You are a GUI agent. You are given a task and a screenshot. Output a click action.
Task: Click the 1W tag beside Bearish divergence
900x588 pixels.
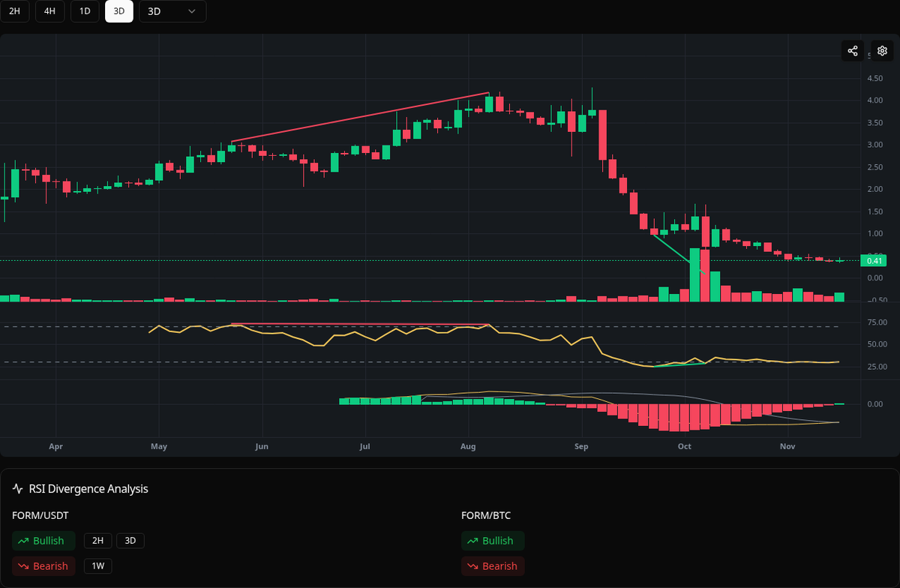tap(97, 565)
